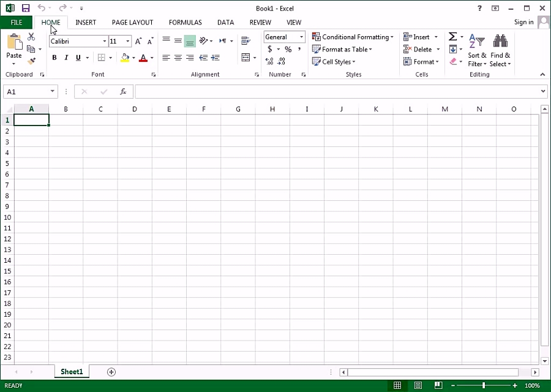Click the Merge & Center icon
The image size is (551, 392).
click(246, 58)
